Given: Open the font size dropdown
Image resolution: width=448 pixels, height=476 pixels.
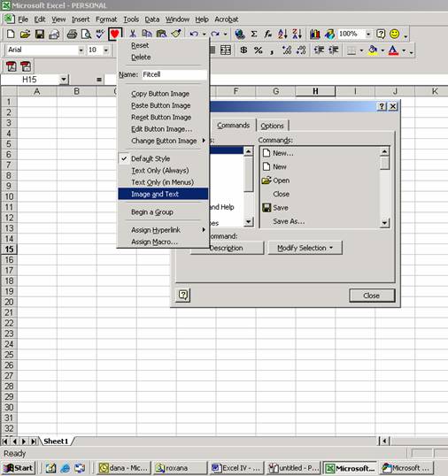Looking at the screenshot, I should (106, 50).
